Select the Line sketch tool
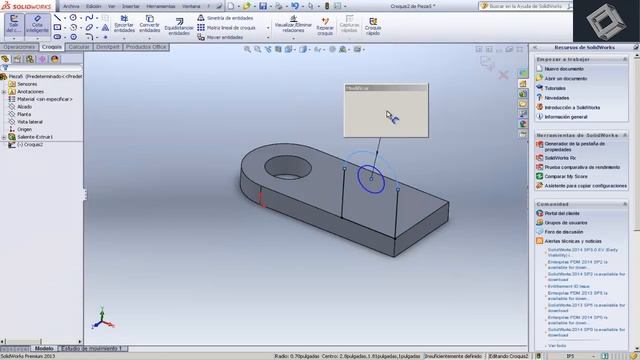 click(58, 18)
